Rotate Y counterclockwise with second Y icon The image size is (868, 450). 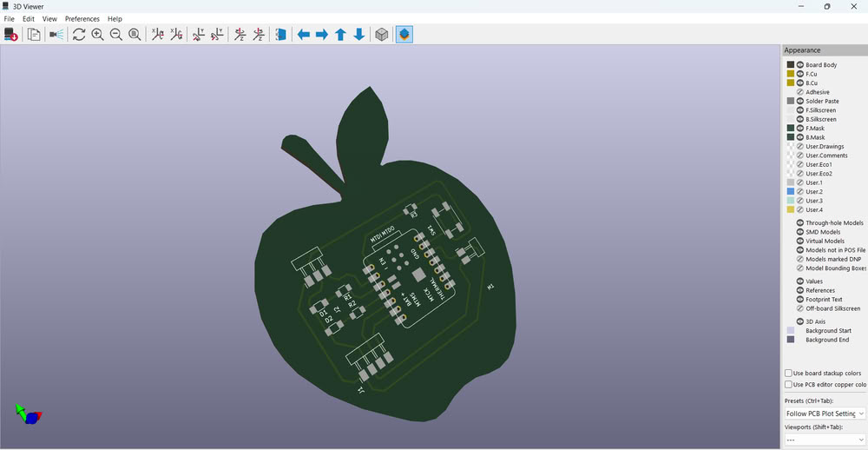217,35
